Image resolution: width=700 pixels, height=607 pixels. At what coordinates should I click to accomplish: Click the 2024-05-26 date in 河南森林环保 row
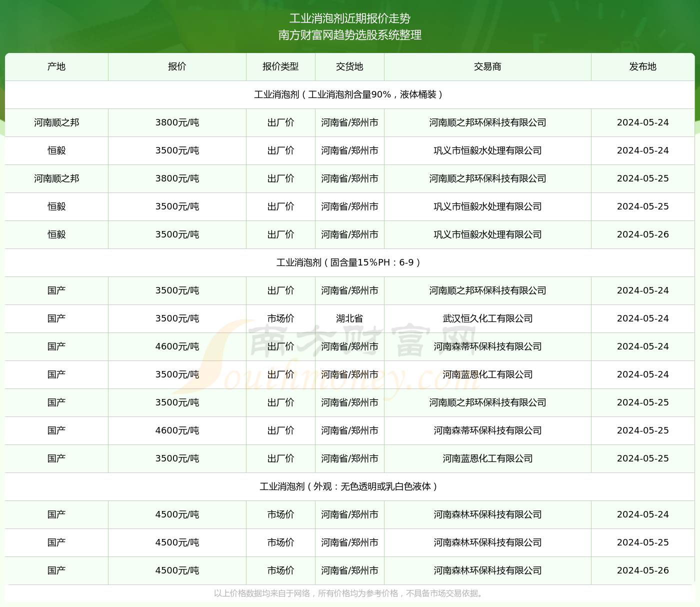(x=643, y=570)
